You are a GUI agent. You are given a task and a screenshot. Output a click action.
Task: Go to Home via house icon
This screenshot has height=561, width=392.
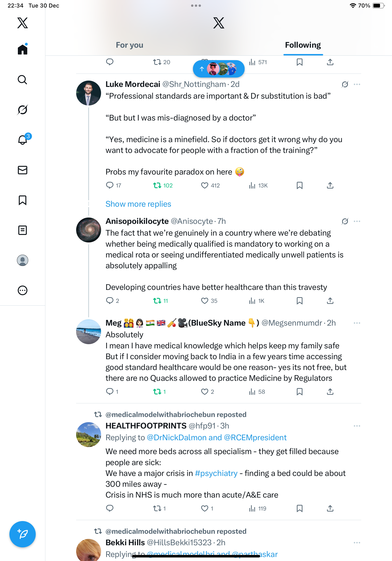click(x=23, y=49)
